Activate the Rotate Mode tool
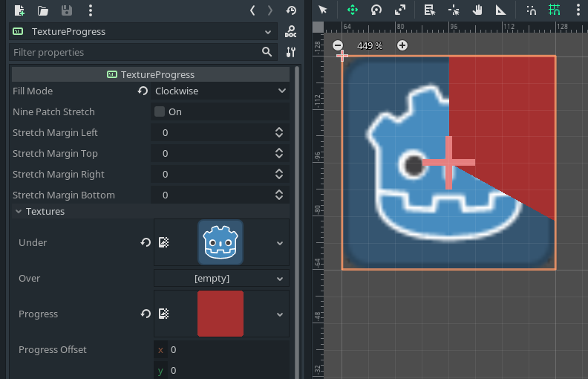588x379 pixels. 376,10
